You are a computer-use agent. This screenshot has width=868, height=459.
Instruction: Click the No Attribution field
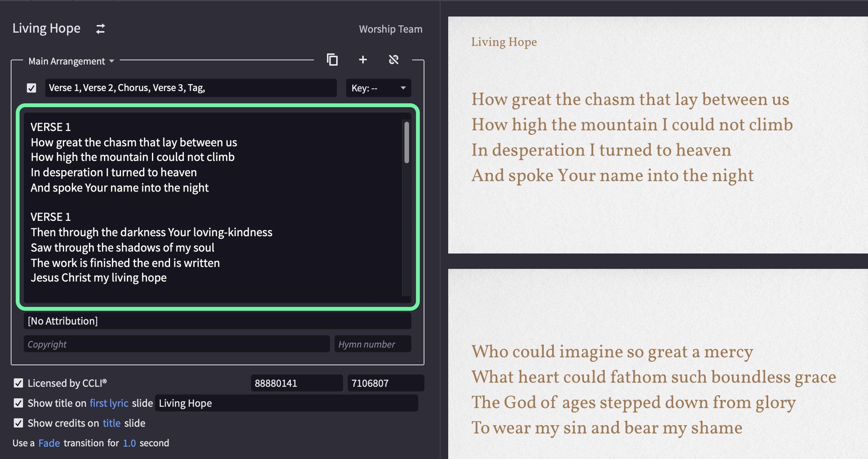[218, 321]
